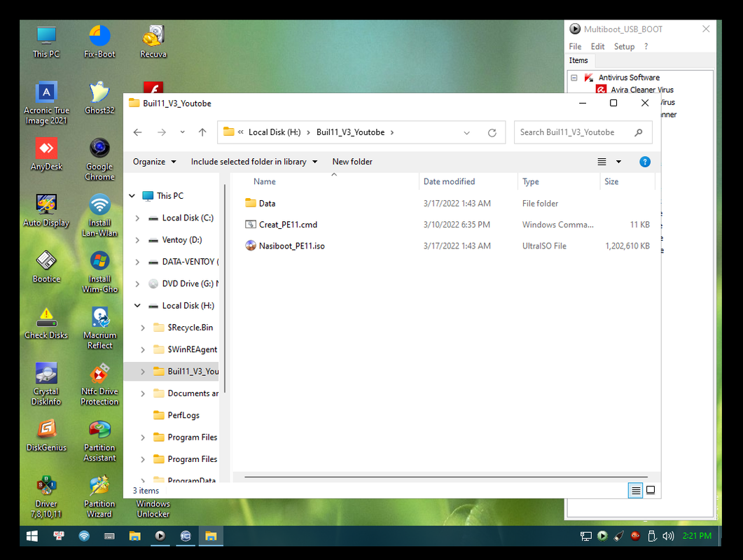Open the Bootice desktop icon

46,267
